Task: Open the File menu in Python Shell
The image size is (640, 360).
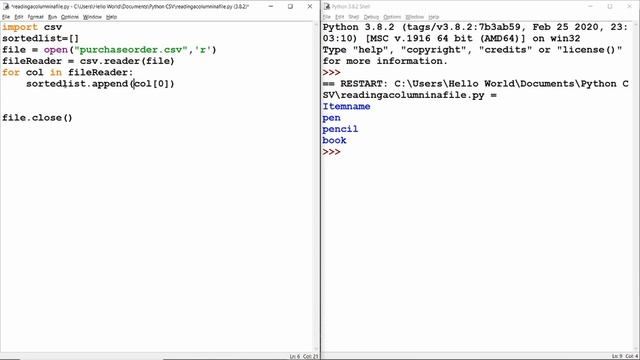Action: click(x=327, y=17)
